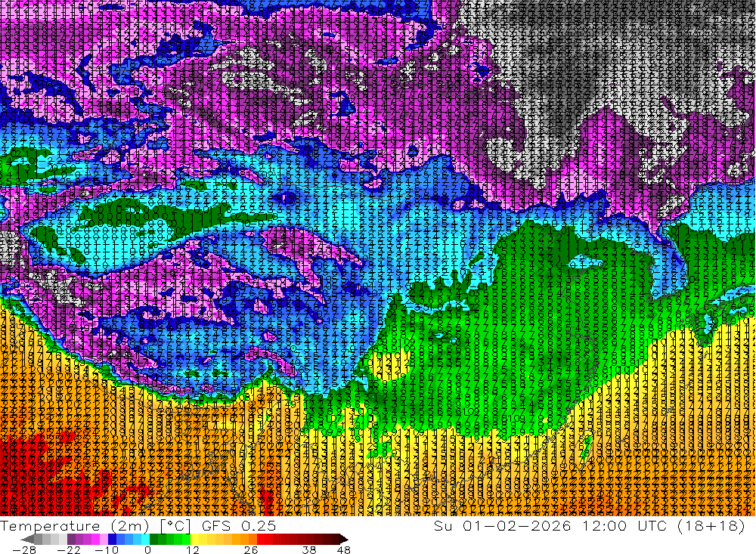The width and height of the screenshot is (756, 554).
Task: Click the dark green swatch right of 0
Action: [153, 539]
